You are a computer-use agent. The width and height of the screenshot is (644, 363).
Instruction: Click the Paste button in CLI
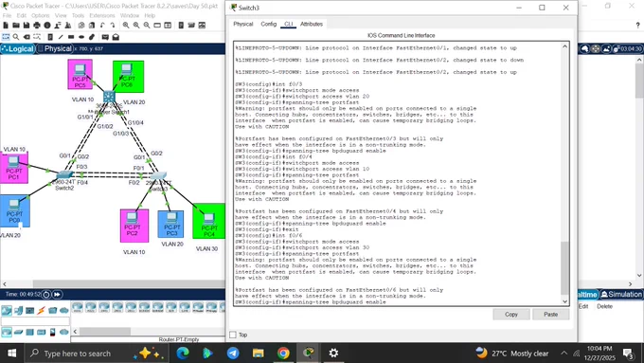[x=551, y=315]
